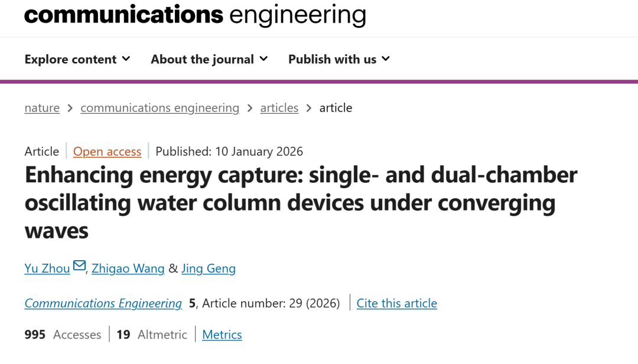Click the 995 Accesses count

coord(63,335)
